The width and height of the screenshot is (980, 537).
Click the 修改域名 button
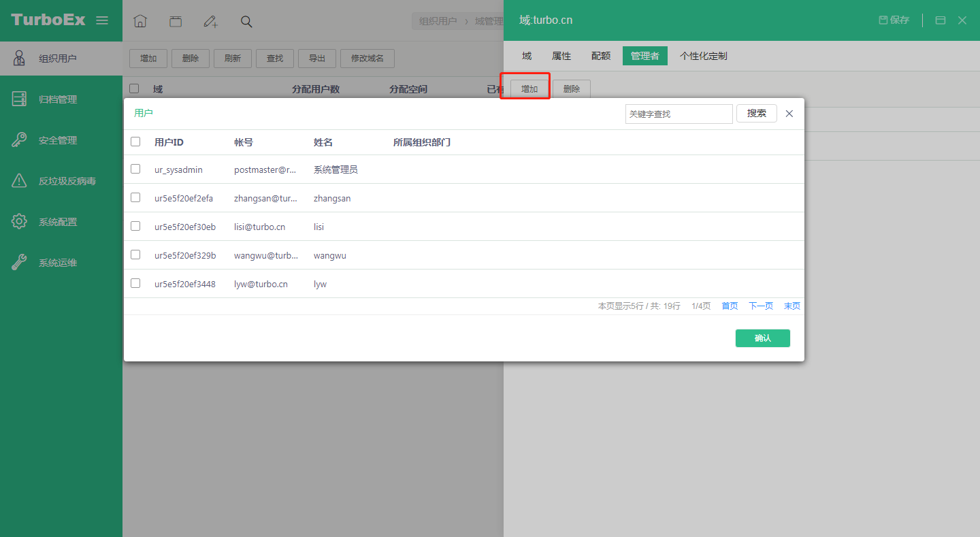[367, 59]
